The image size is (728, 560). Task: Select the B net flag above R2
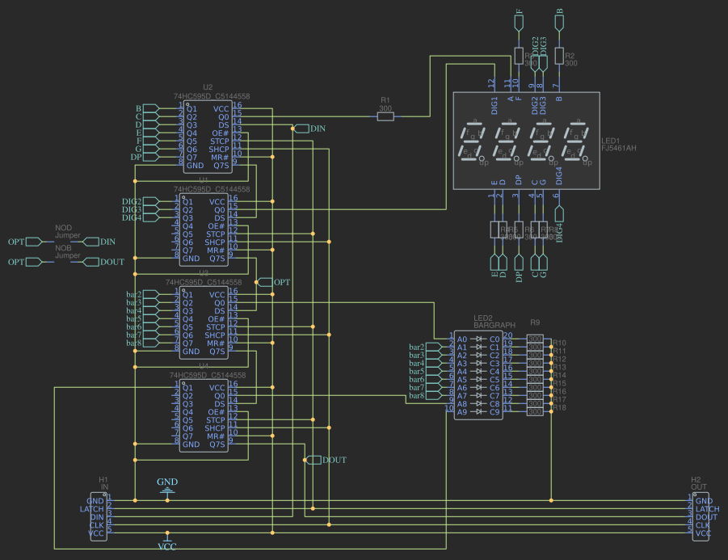tap(559, 20)
